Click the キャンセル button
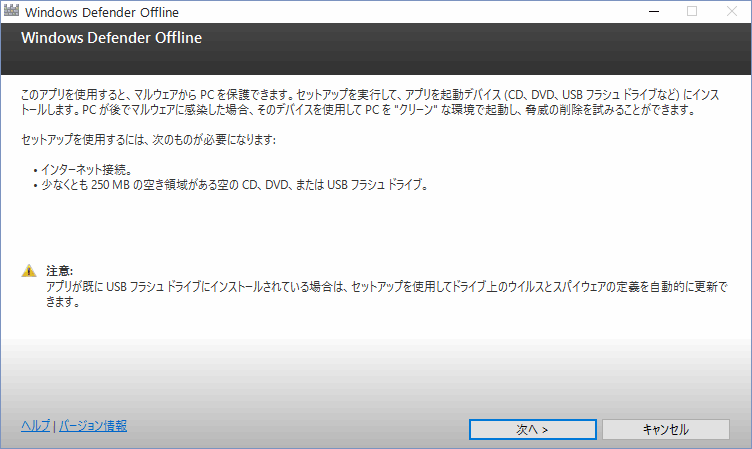This screenshot has height=449, width=752. (666, 429)
